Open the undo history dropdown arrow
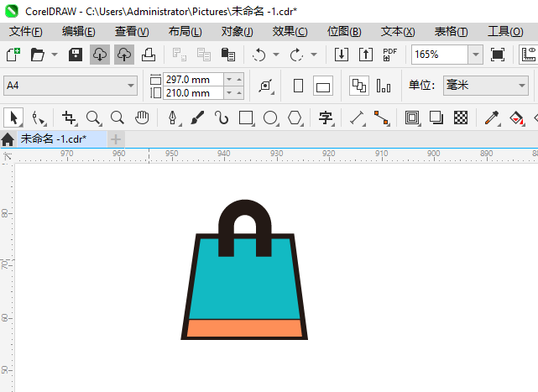This screenshot has height=392, width=538. [276, 55]
